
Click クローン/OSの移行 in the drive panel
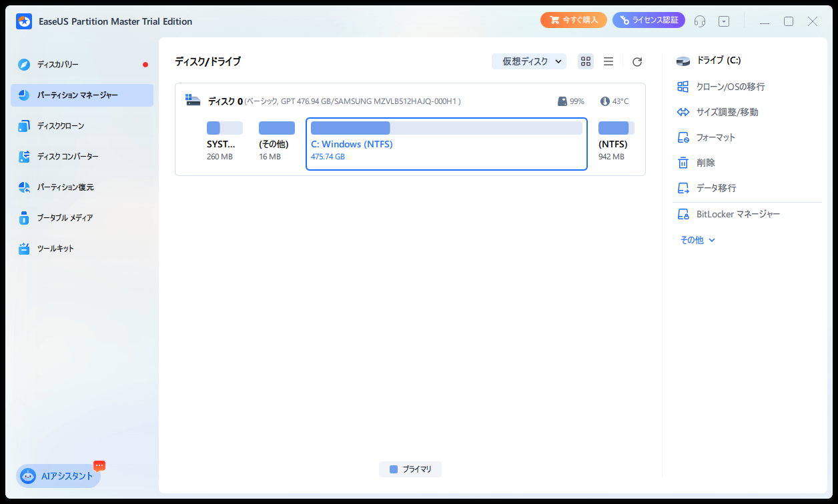point(731,87)
